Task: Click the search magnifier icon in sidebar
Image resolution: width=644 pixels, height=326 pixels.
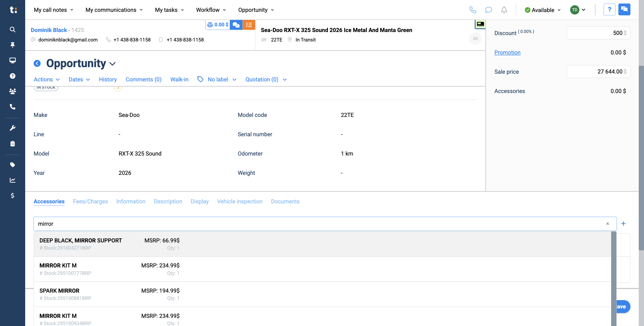Action: 12,30
